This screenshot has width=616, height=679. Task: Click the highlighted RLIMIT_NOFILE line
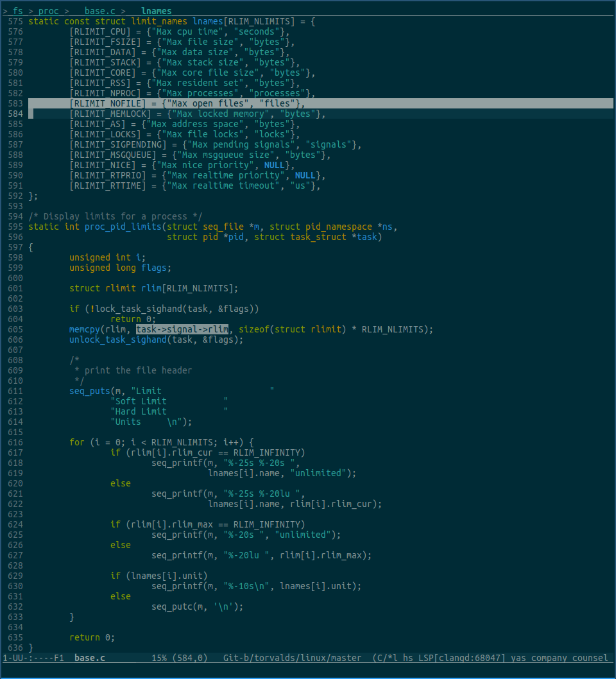(x=186, y=103)
